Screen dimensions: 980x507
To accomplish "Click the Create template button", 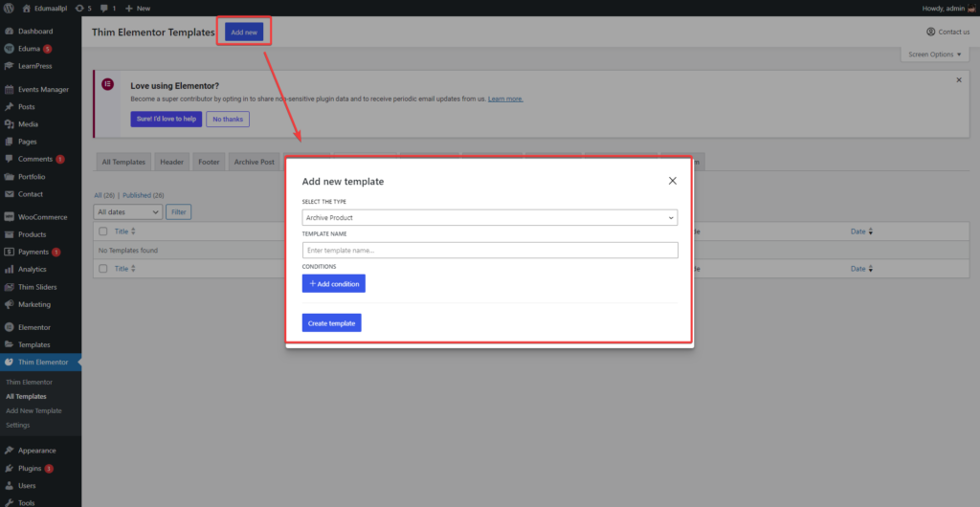I will (332, 322).
